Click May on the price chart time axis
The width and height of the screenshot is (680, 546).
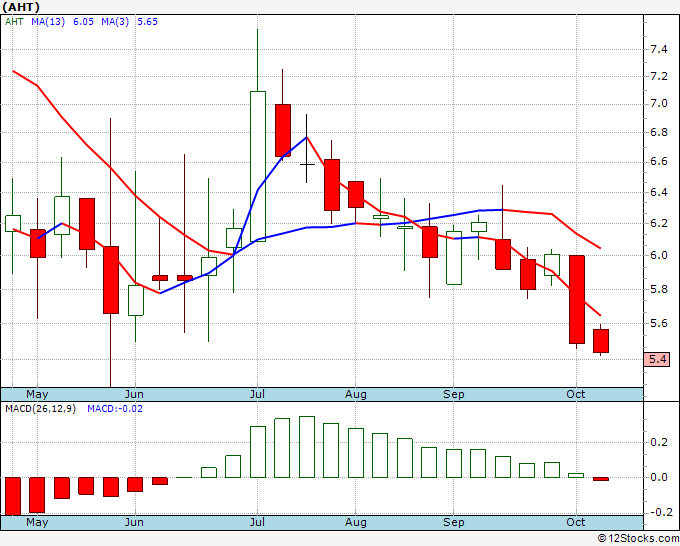click(x=37, y=394)
